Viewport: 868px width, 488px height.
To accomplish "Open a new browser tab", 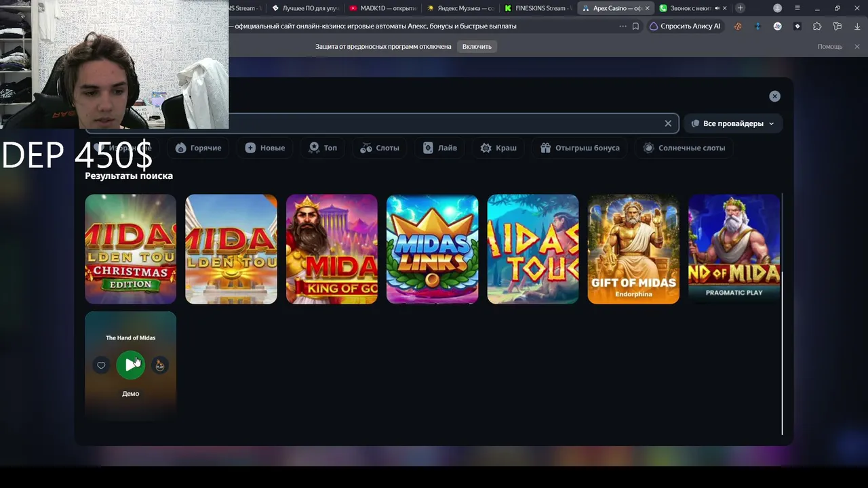I will tap(740, 8).
